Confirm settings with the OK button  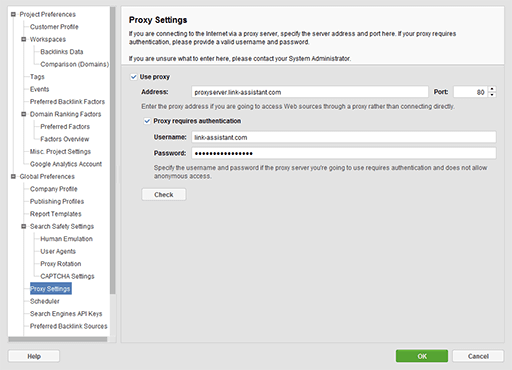point(422,356)
